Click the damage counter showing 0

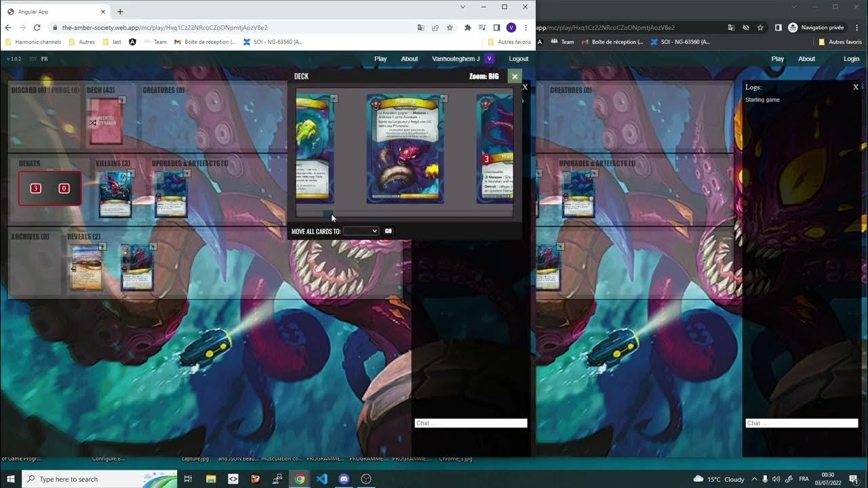point(64,188)
